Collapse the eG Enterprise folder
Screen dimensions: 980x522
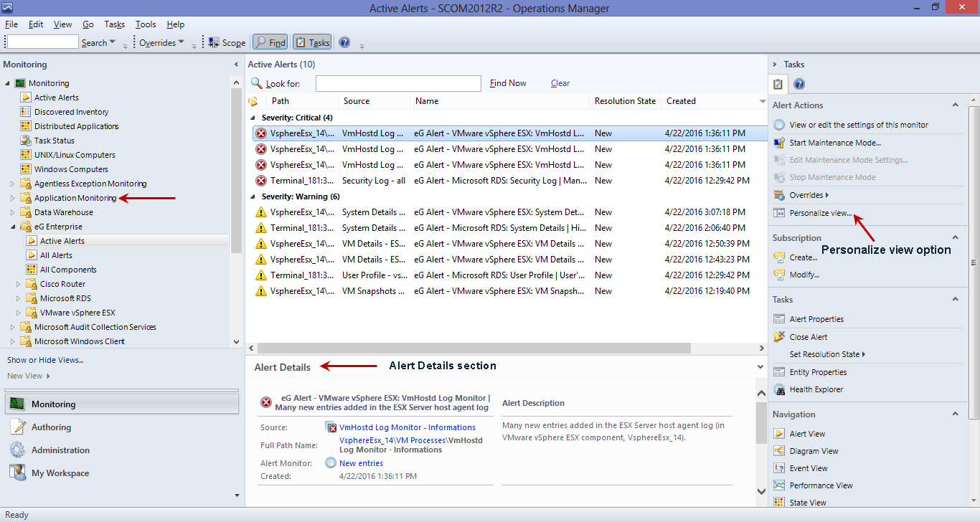[12, 227]
